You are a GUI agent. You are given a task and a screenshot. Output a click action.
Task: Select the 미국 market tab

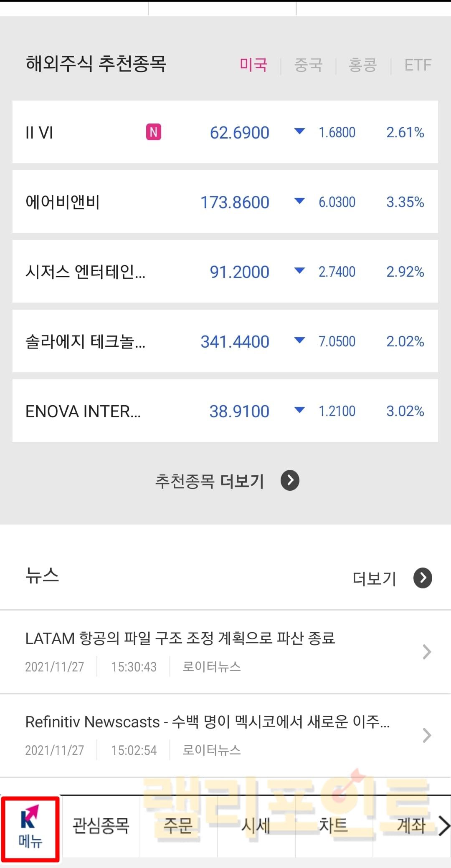[x=253, y=65]
